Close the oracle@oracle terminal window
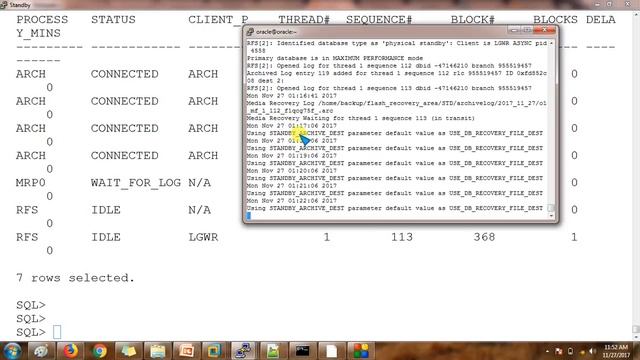640x360 pixels. coord(544,31)
